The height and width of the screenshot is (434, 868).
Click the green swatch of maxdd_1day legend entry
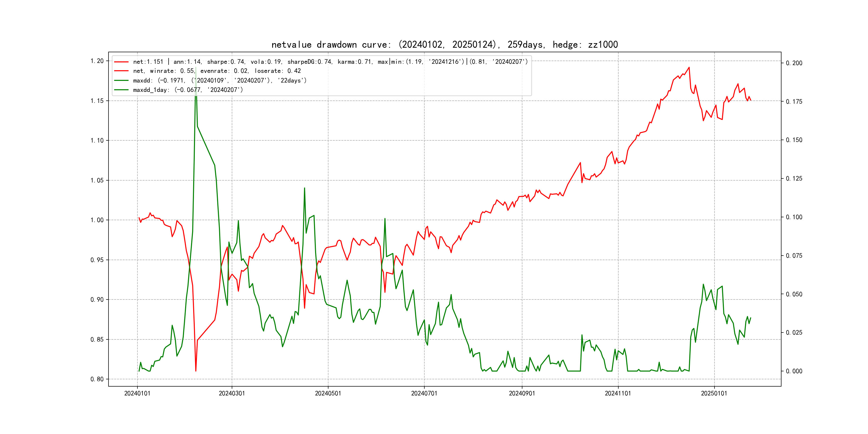coord(121,90)
